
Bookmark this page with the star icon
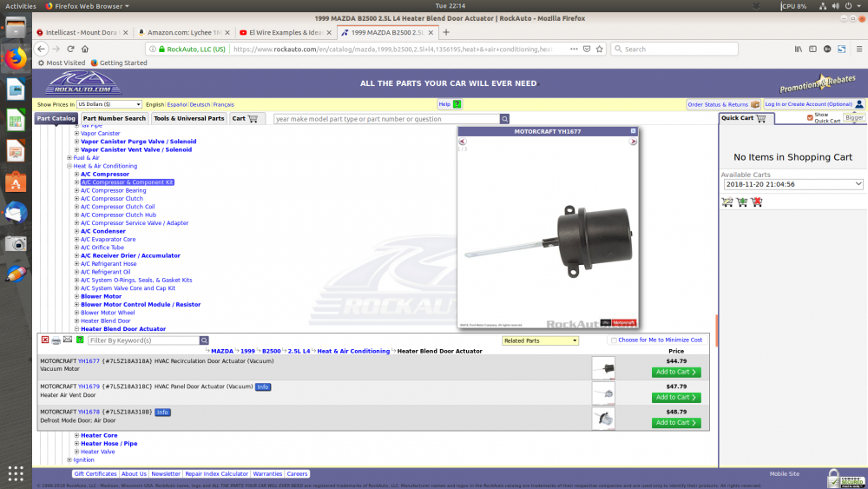coord(600,49)
